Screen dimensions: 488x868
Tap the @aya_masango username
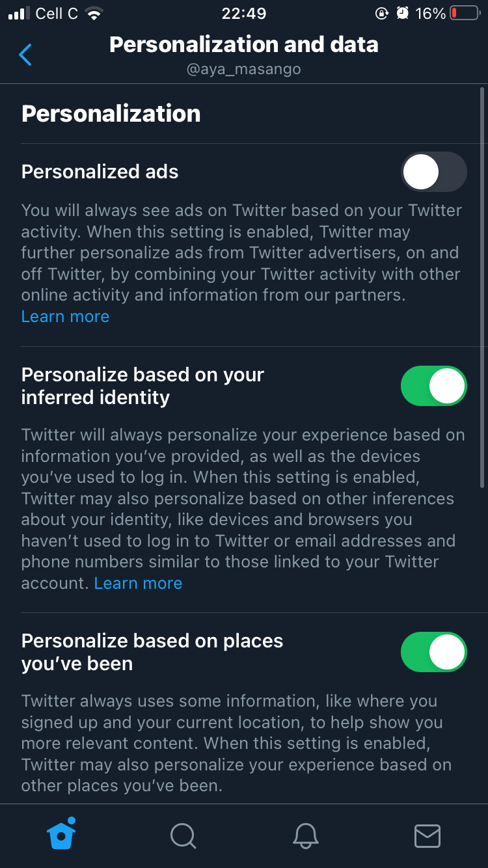pyautogui.click(x=244, y=69)
